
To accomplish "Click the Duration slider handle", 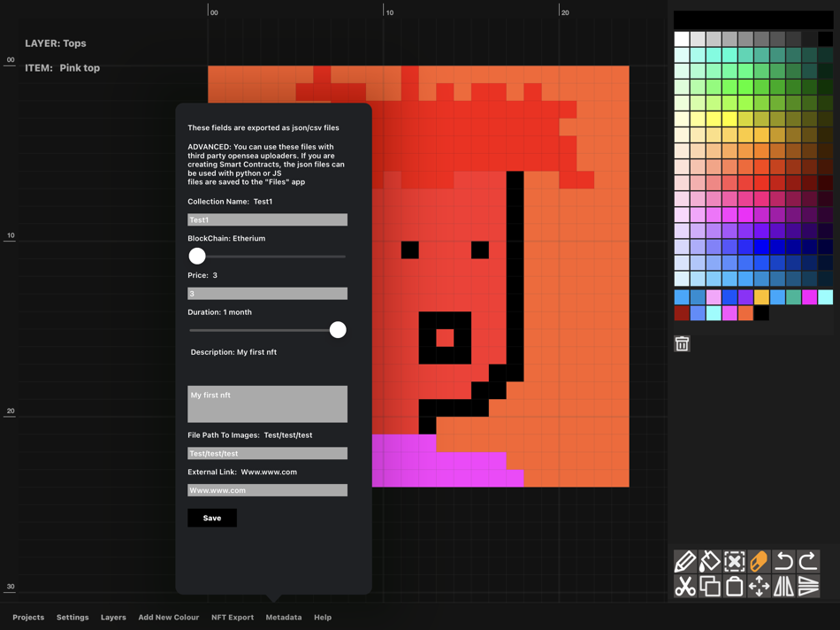I will tap(338, 330).
